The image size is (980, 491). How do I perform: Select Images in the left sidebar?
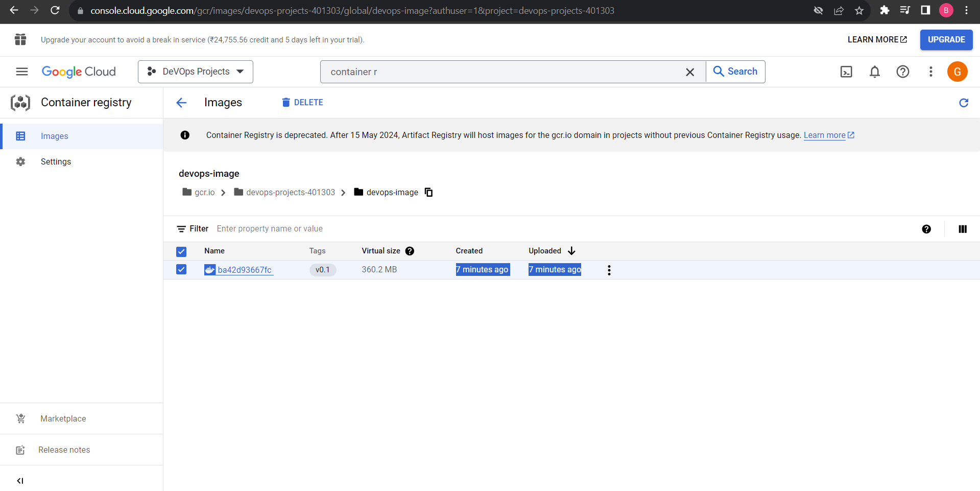pos(82,136)
